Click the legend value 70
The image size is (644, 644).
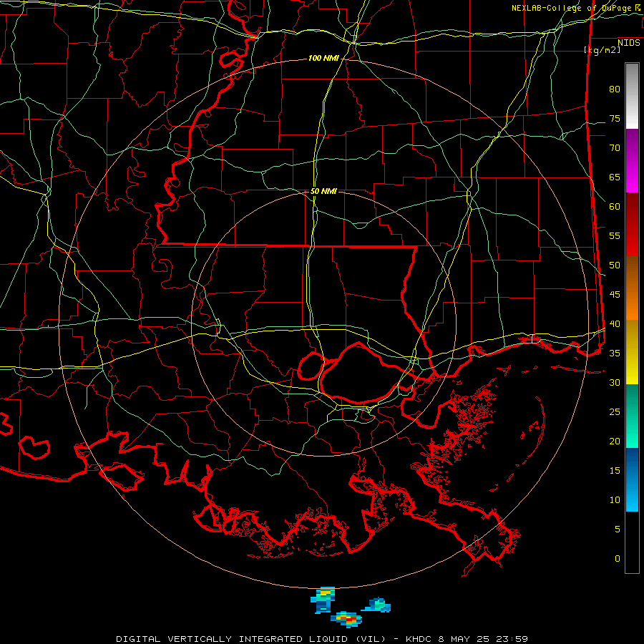(615, 148)
